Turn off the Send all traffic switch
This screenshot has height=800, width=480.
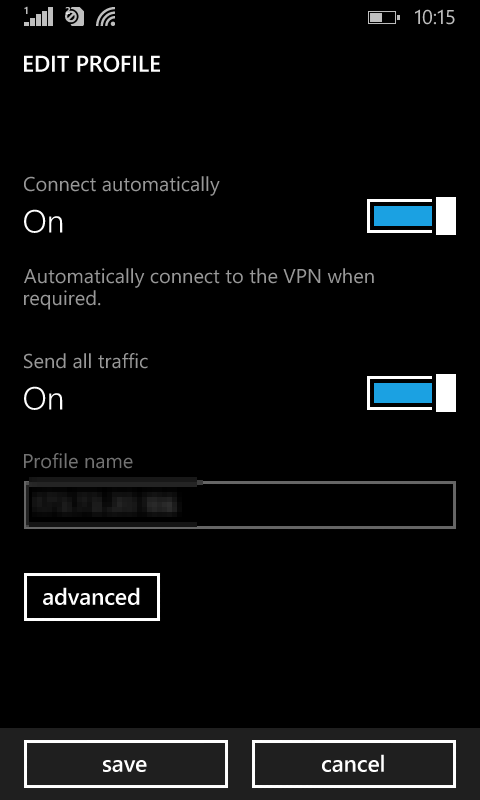(411, 392)
